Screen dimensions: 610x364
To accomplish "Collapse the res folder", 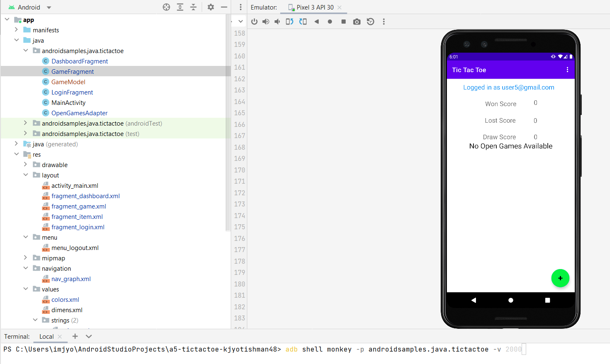I will [16, 154].
